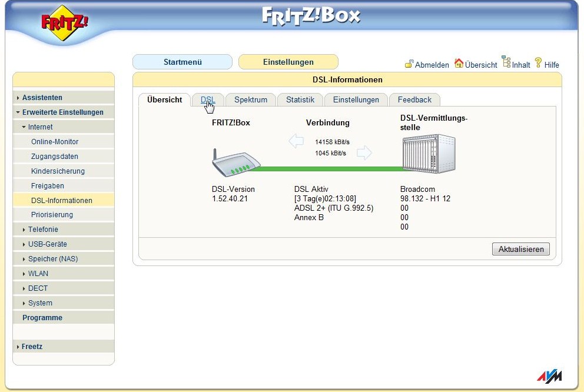This screenshot has height=392, width=584.
Task: Open Zugangsdaten in sidebar
Action: (x=64, y=157)
